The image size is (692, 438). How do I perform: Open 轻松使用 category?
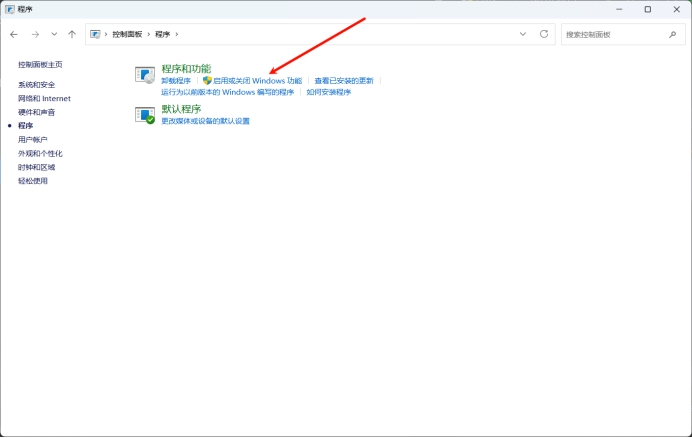coord(33,181)
